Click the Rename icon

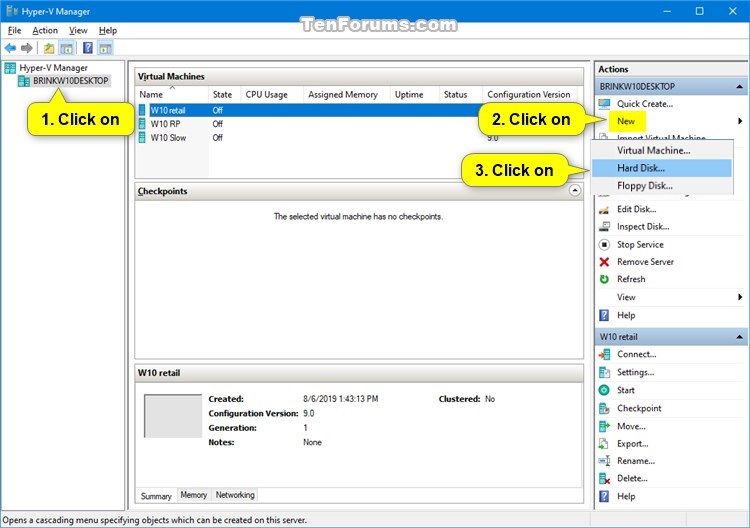coord(605,461)
